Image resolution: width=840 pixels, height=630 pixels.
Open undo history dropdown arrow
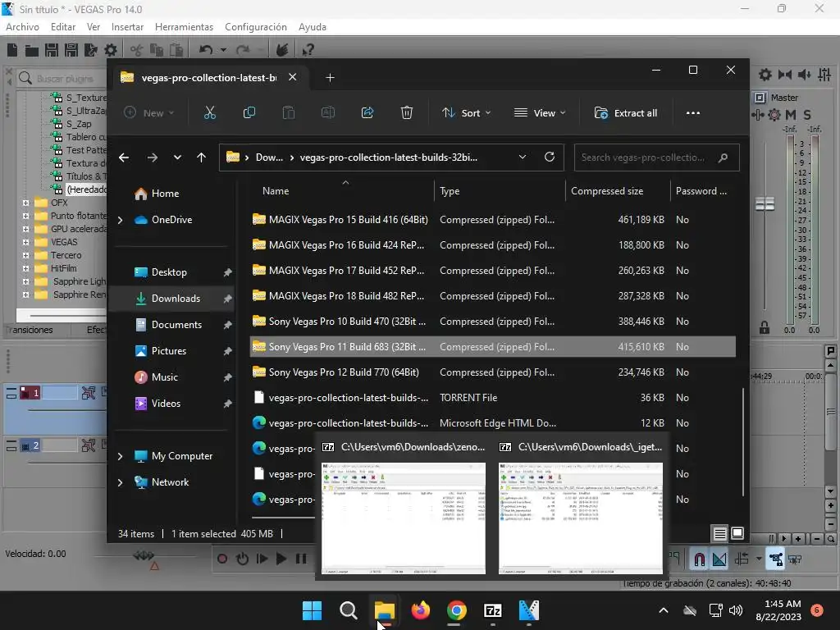coord(223,50)
